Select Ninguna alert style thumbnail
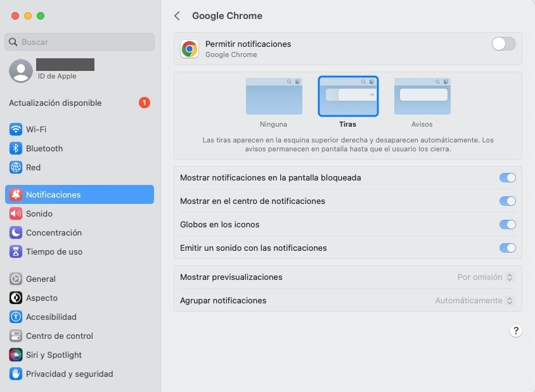 (x=274, y=96)
